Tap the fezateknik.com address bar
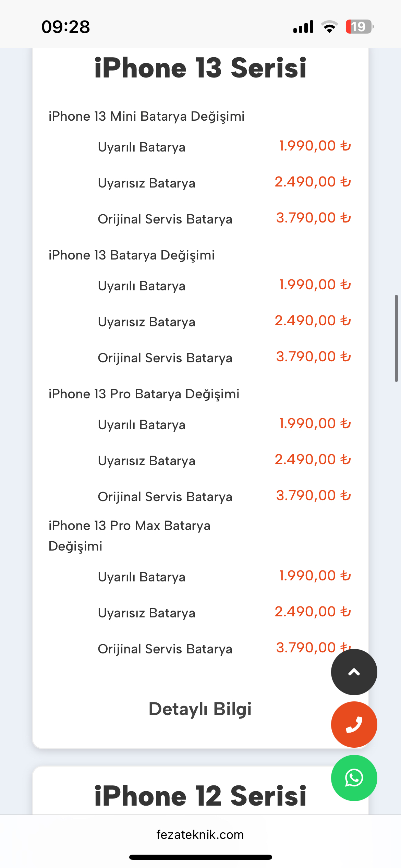401x868 pixels. [200, 834]
